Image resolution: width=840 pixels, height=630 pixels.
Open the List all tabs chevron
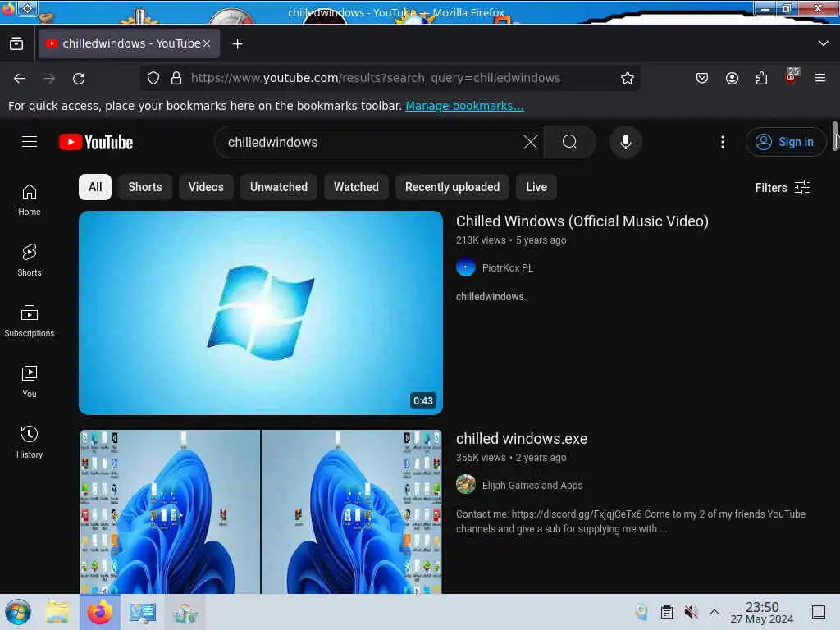(824, 43)
